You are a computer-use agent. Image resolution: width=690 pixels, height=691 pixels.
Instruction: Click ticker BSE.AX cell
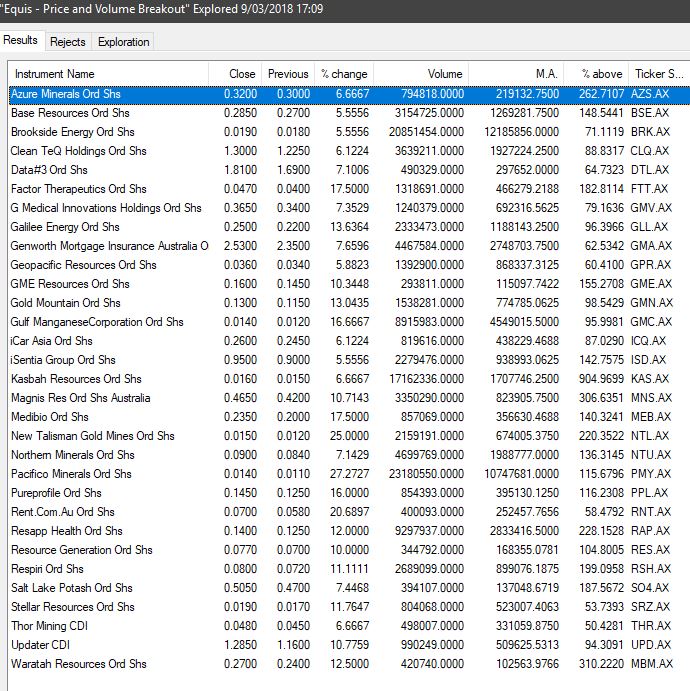(650, 113)
